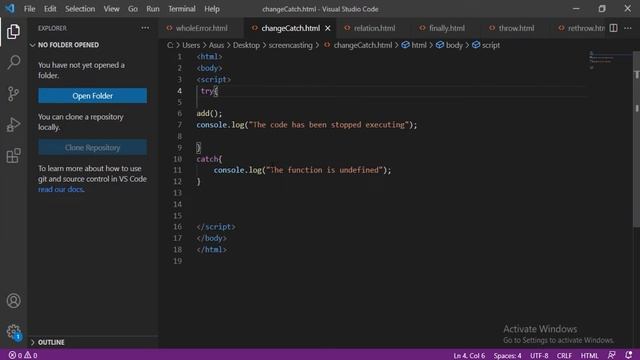The width and height of the screenshot is (640, 360).
Task: Open the Run and Debug view icon
Action: coord(13,125)
